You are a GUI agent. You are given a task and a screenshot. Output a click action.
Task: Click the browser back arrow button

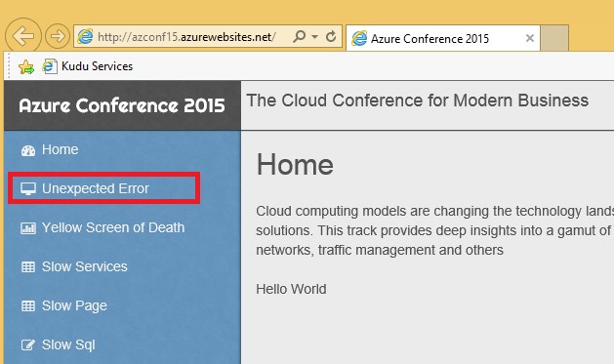click(x=23, y=36)
